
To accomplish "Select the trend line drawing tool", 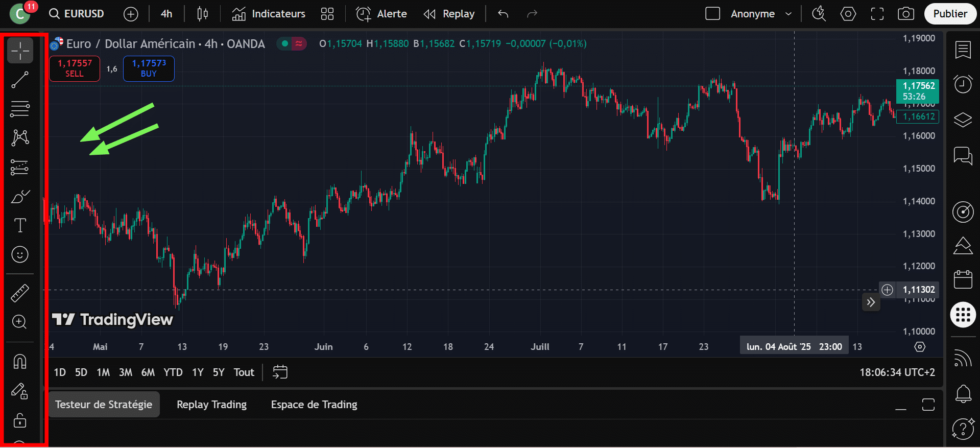I will (20, 80).
